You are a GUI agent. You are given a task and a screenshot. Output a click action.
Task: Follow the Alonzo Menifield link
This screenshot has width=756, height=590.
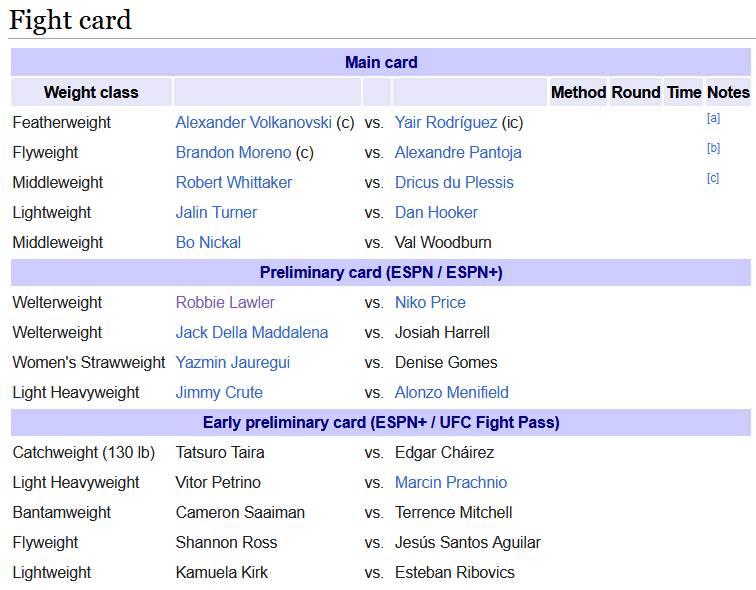(x=451, y=392)
